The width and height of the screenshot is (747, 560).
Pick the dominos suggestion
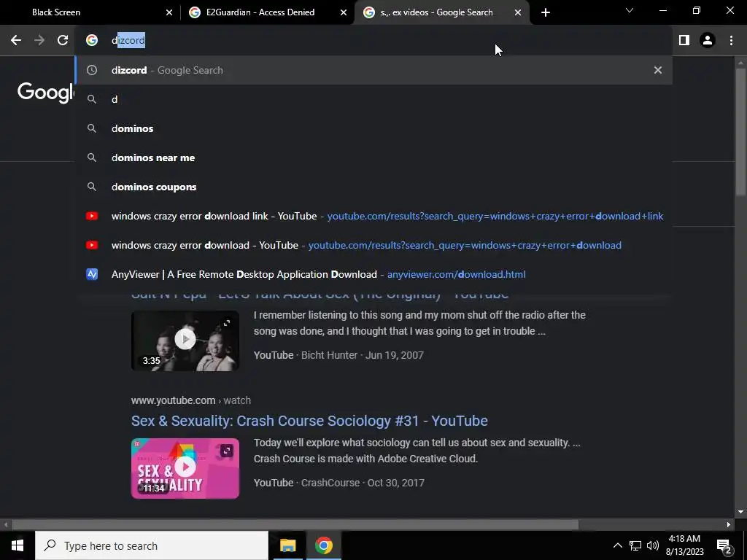tap(373, 128)
